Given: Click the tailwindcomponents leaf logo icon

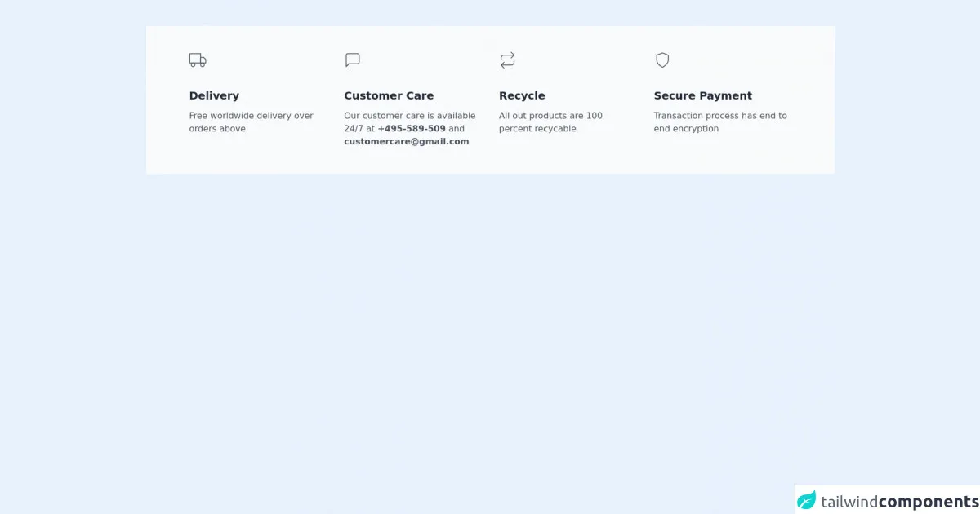Looking at the screenshot, I should pyautogui.click(x=807, y=501).
